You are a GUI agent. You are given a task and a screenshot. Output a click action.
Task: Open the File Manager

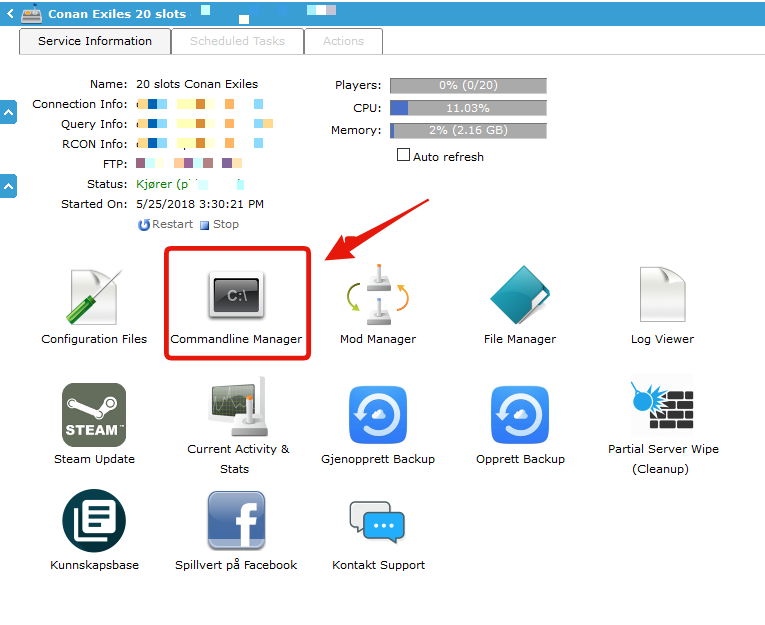click(520, 295)
